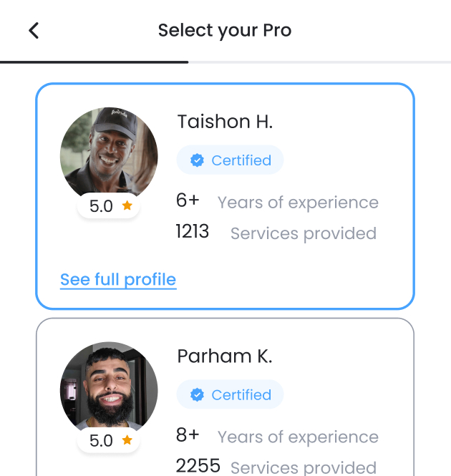
Task: Click the Select your Pro page title
Action: click(225, 30)
